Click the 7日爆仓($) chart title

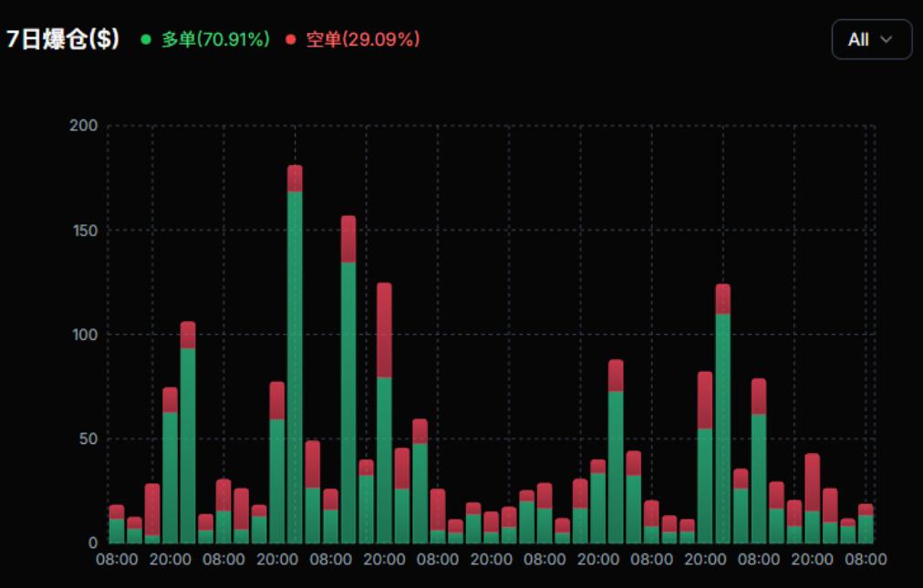tap(63, 39)
